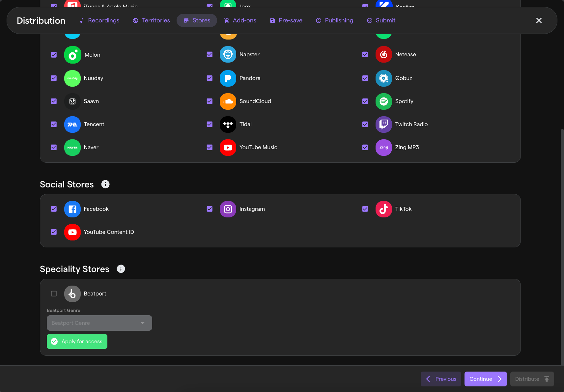Uncheck the Melon store checkbox
The height and width of the screenshot is (392, 564).
pos(54,55)
